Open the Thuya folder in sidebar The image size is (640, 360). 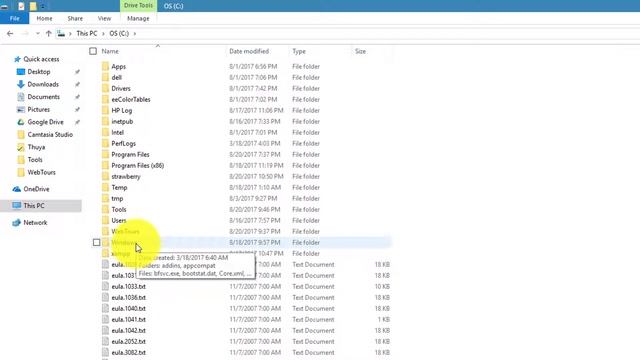coord(36,147)
